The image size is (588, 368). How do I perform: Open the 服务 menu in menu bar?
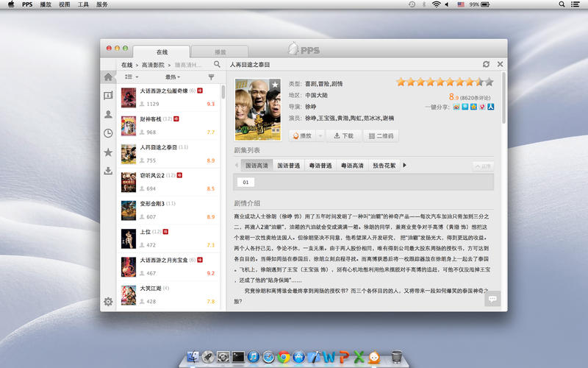pos(101,4)
